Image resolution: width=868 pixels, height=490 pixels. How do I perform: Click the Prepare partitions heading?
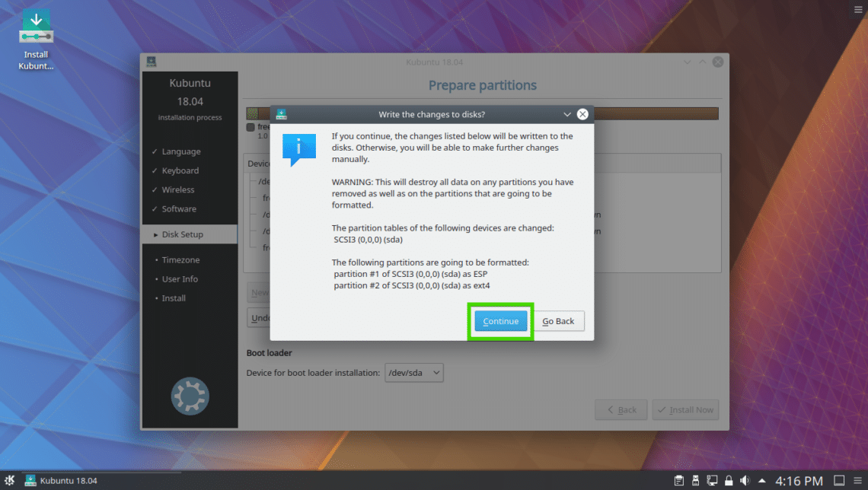[x=482, y=85]
